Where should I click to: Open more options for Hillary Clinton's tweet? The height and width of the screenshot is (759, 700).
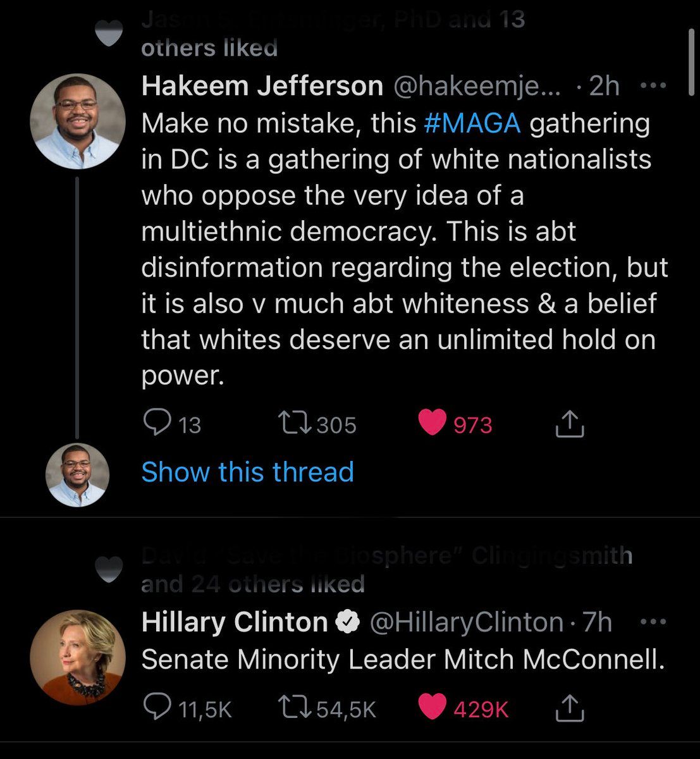653,622
